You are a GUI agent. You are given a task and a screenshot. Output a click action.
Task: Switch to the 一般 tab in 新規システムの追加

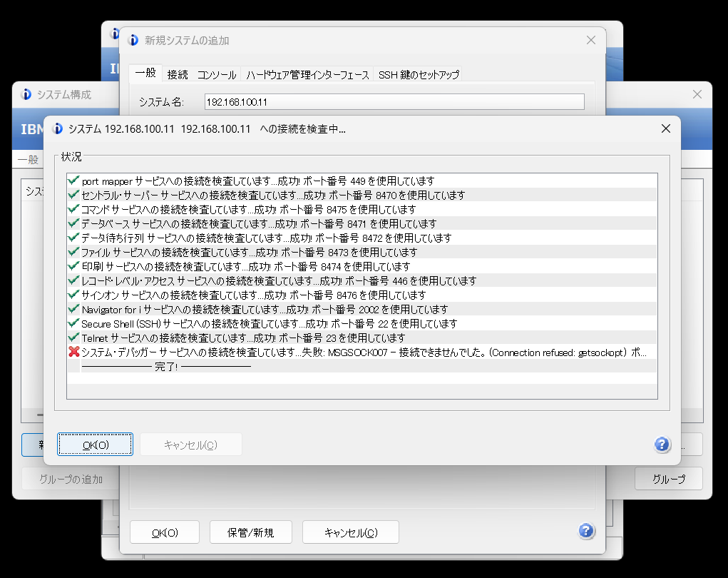pyautogui.click(x=145, y=73)
